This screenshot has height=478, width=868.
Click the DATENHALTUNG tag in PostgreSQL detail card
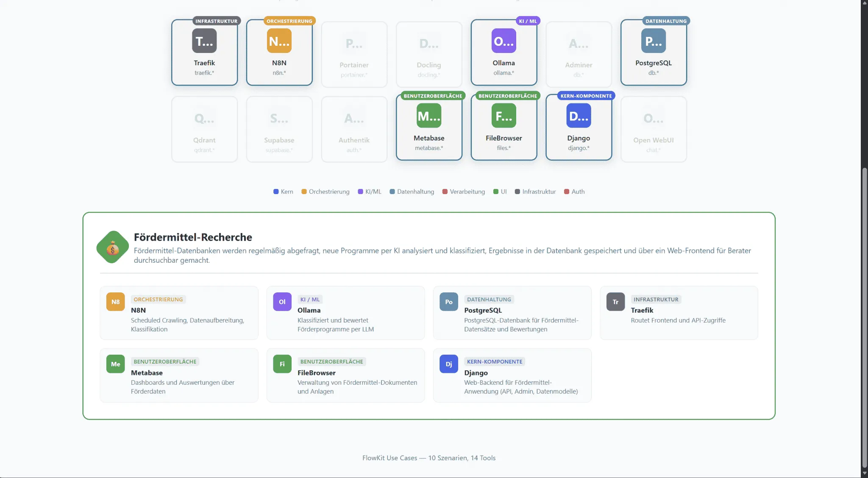(489, 300)
